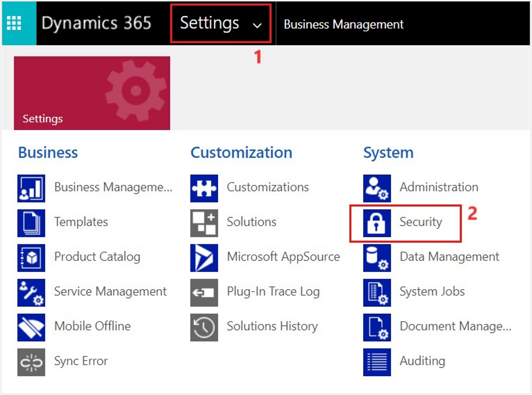This screenshot has width=532, height=395.
Task: Open the Auditing link
Action: point(423,361)
